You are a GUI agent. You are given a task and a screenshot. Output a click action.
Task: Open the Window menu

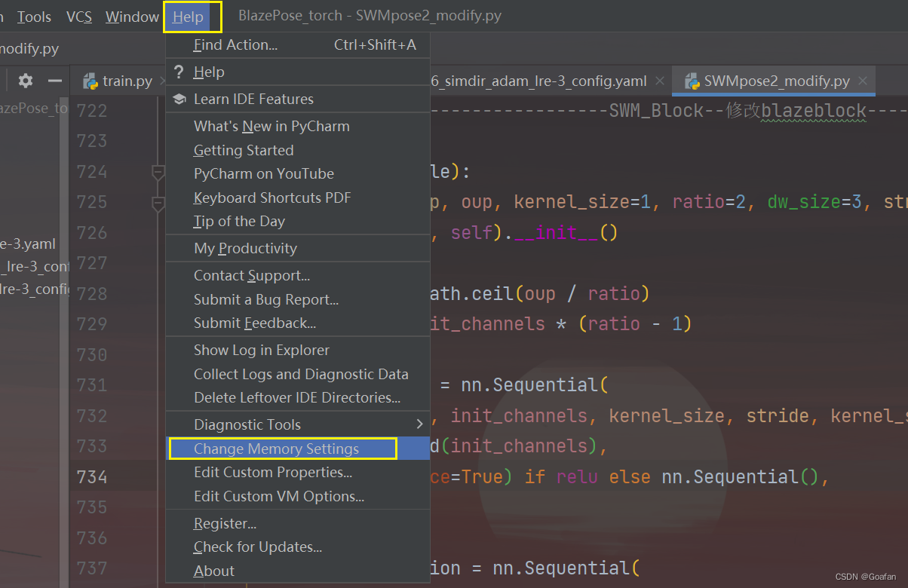point(132,16)
